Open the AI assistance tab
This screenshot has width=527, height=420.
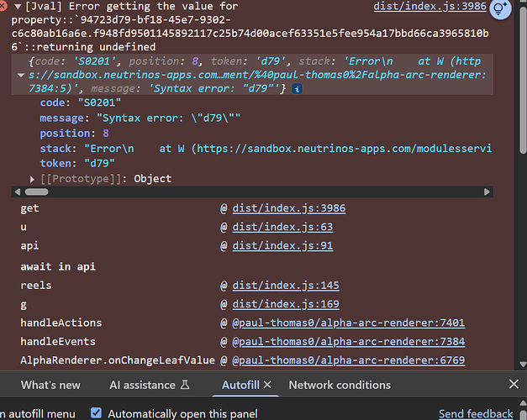click(150, 385)
